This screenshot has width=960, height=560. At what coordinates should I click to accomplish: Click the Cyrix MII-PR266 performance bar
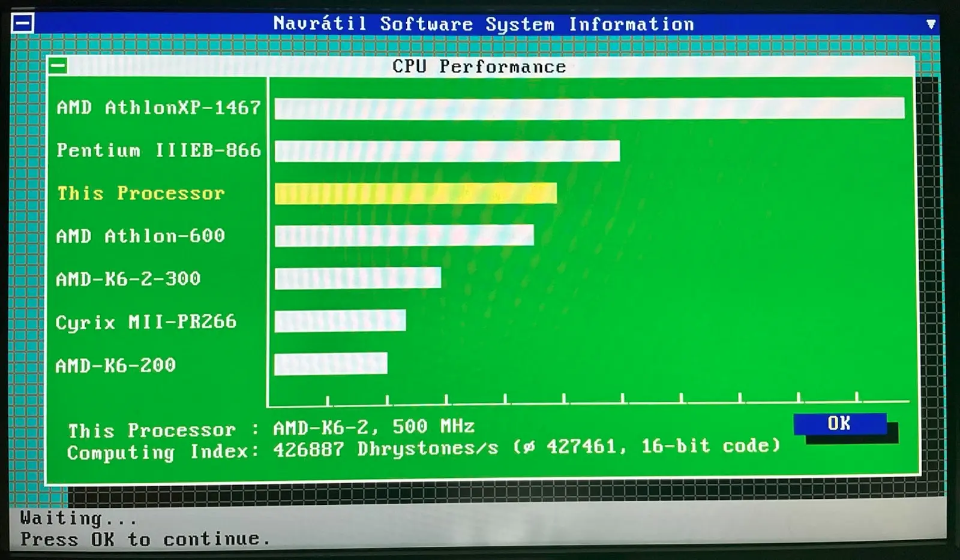[340, 321]
